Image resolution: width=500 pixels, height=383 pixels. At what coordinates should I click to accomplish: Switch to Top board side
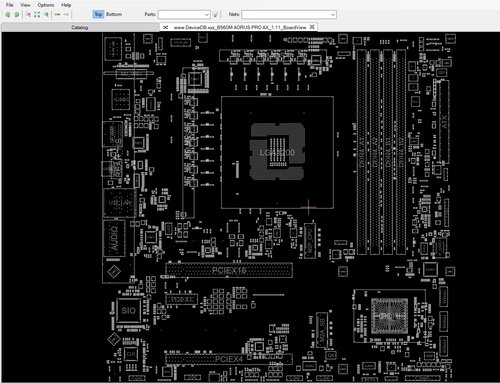point(98,14)
